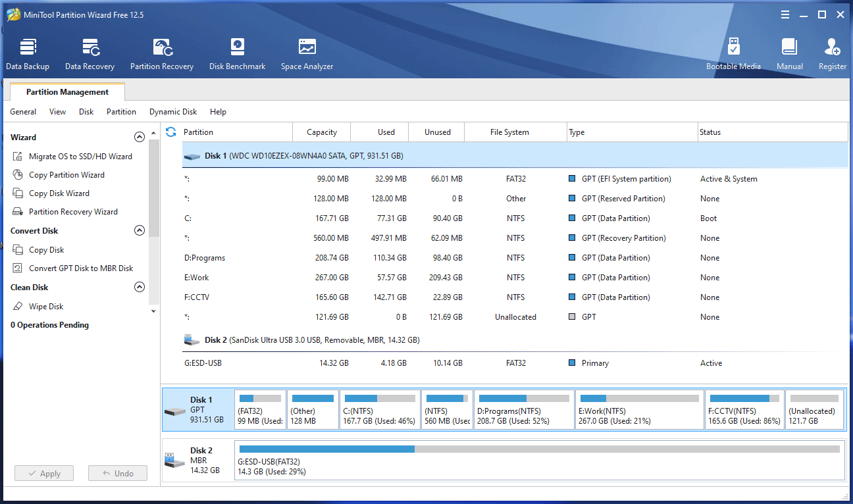Open the General menu
This screenshot has height=504, width=853.
click(23, 112)
